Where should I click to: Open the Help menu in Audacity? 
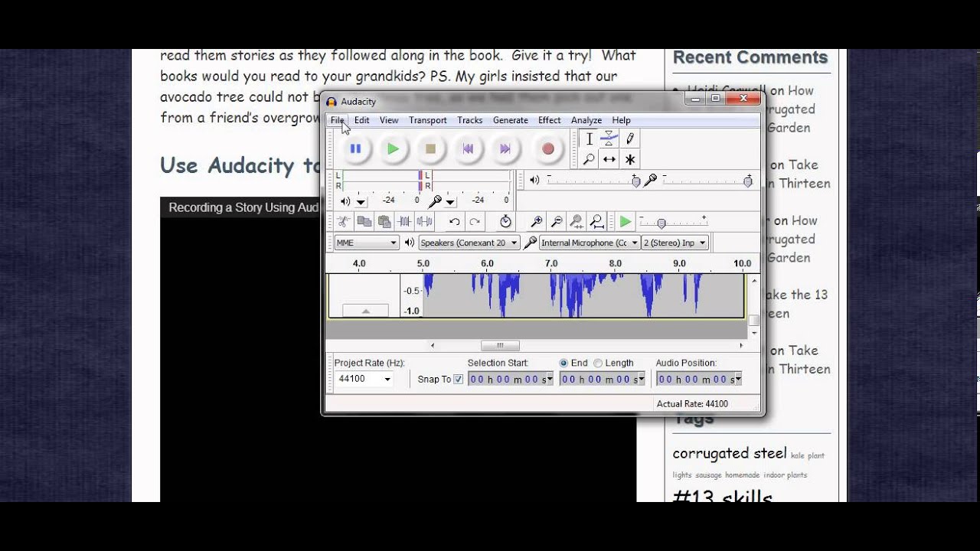[621, 120]
